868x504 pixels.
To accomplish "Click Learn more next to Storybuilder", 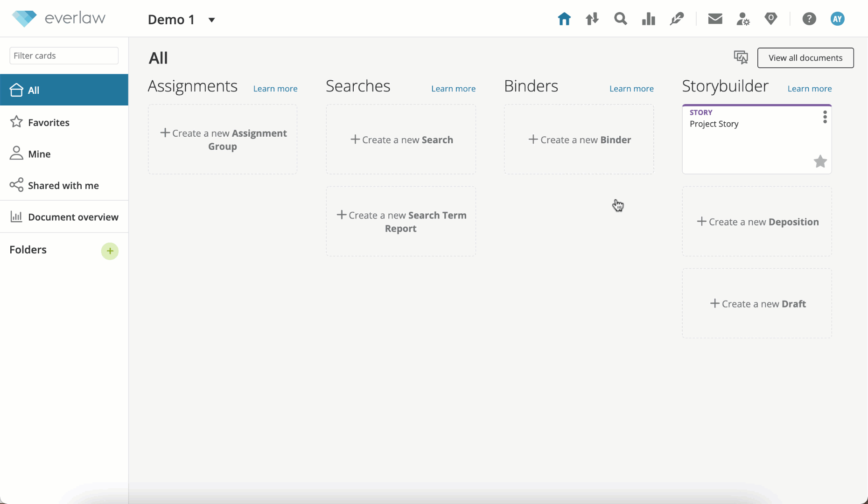I will coord(810,89).
